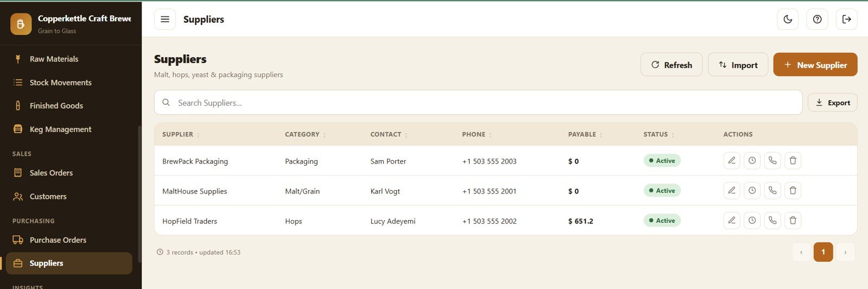Toggle the sidebar hamburger menu
This screenshot has width=868, height=289.
pyautogui.click(x=165, y=20)
